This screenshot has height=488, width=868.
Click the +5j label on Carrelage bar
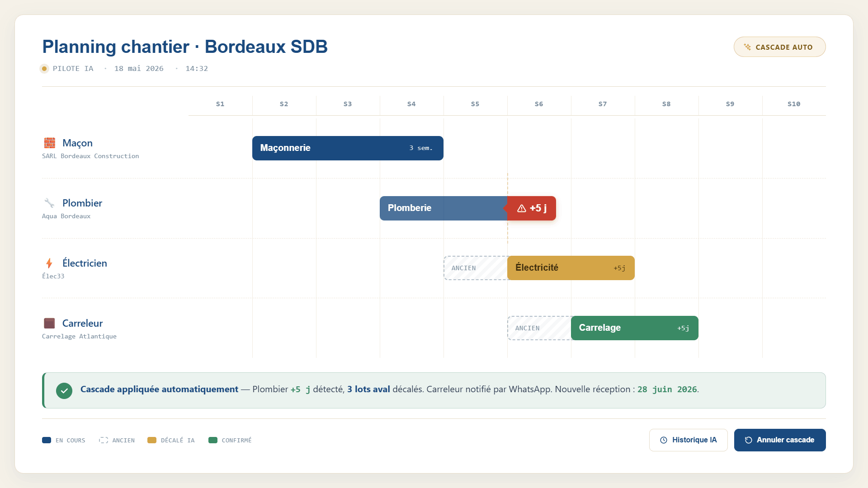pyautogui.click(x=683, y=328)
